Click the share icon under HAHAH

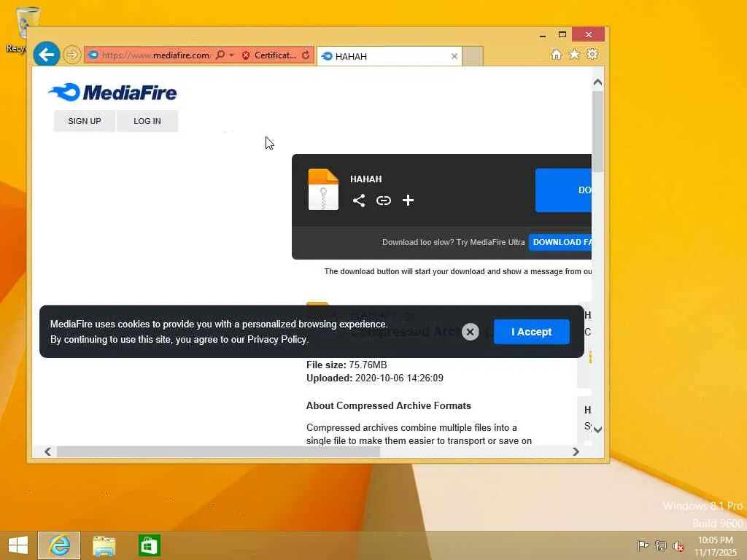pyautogui.click(x=359, y=201)
